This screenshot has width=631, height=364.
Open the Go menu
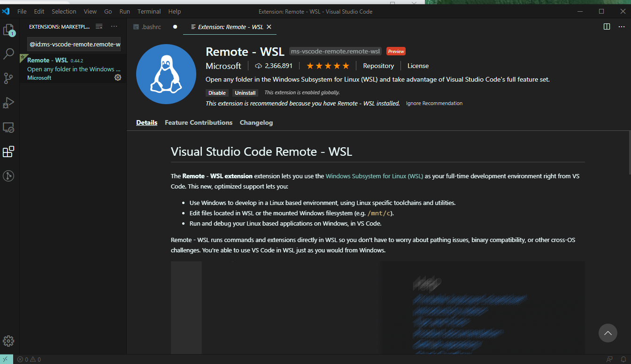(108, 11)
